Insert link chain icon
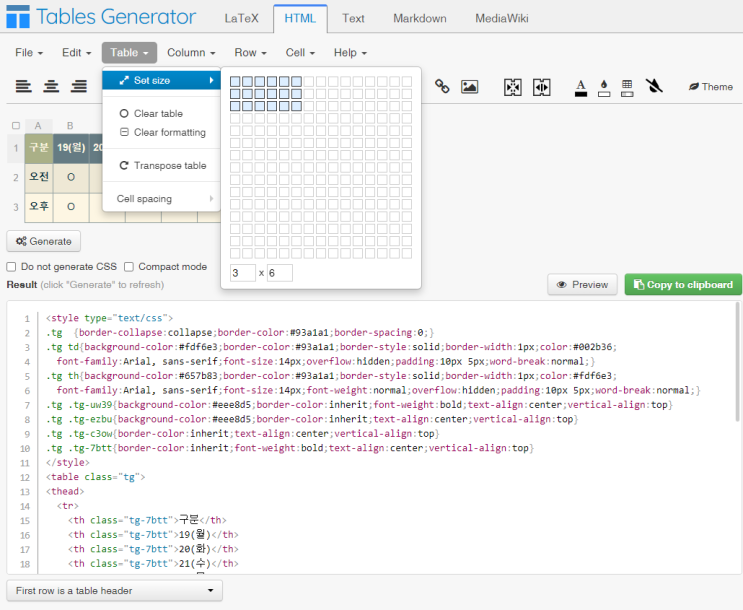 pyautogui.click(x=442, y=86)
